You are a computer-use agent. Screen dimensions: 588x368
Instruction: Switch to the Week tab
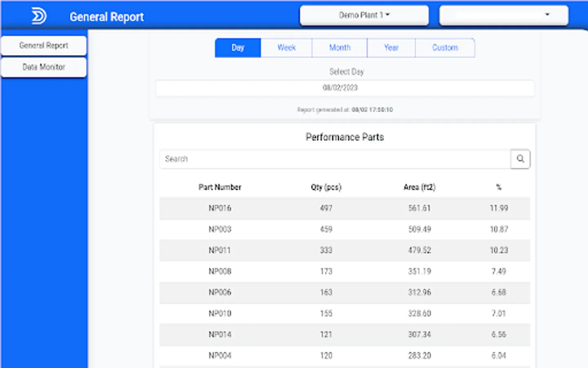pos(286,48)
